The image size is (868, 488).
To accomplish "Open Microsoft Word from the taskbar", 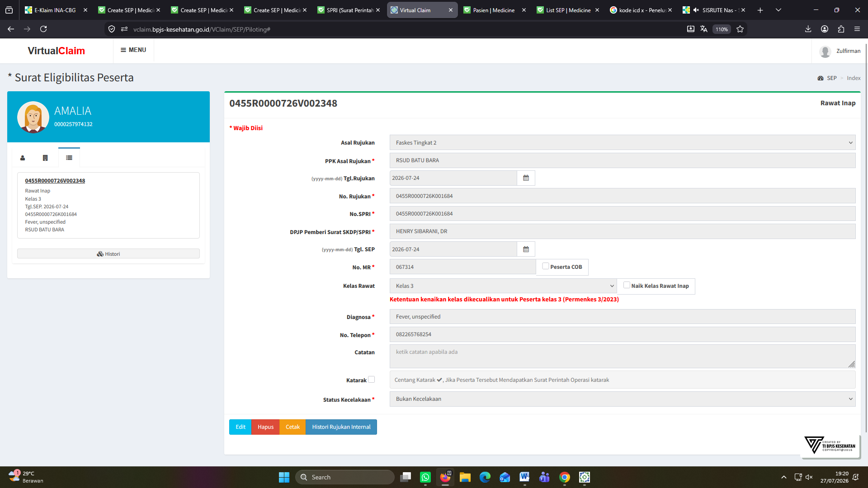I will click(524, 477).
